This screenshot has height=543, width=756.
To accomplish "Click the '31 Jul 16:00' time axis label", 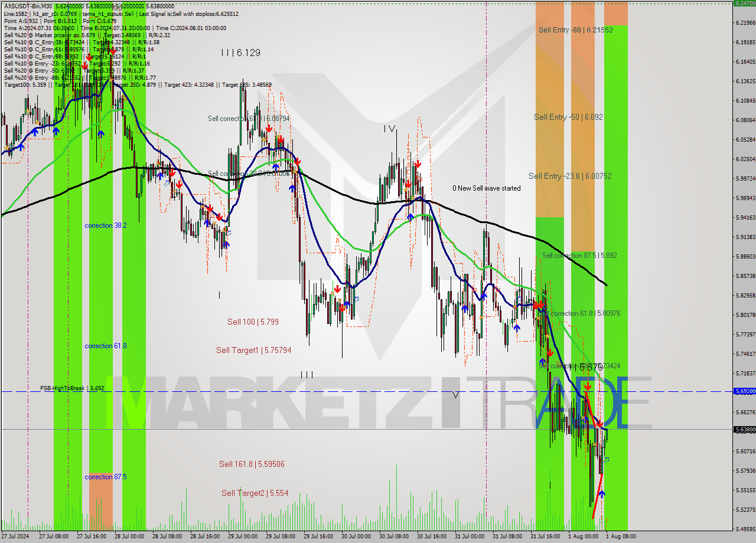I will [x=545, y=537].
